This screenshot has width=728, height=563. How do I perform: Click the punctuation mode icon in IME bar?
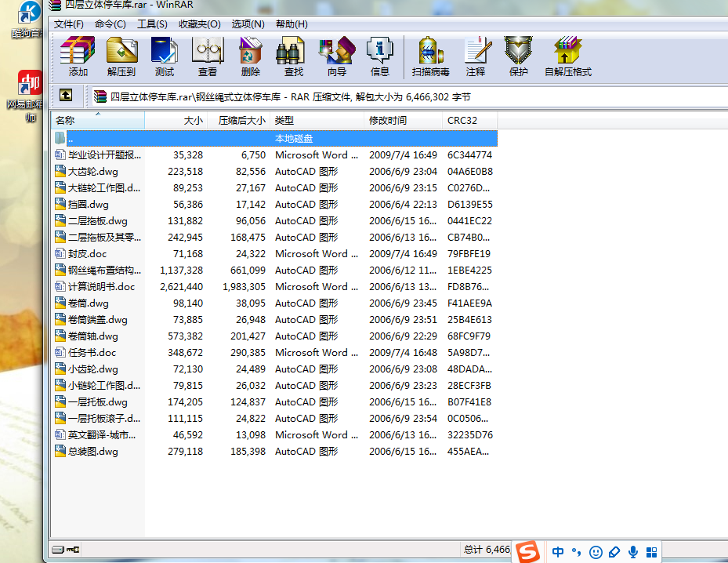click(576, 552)
